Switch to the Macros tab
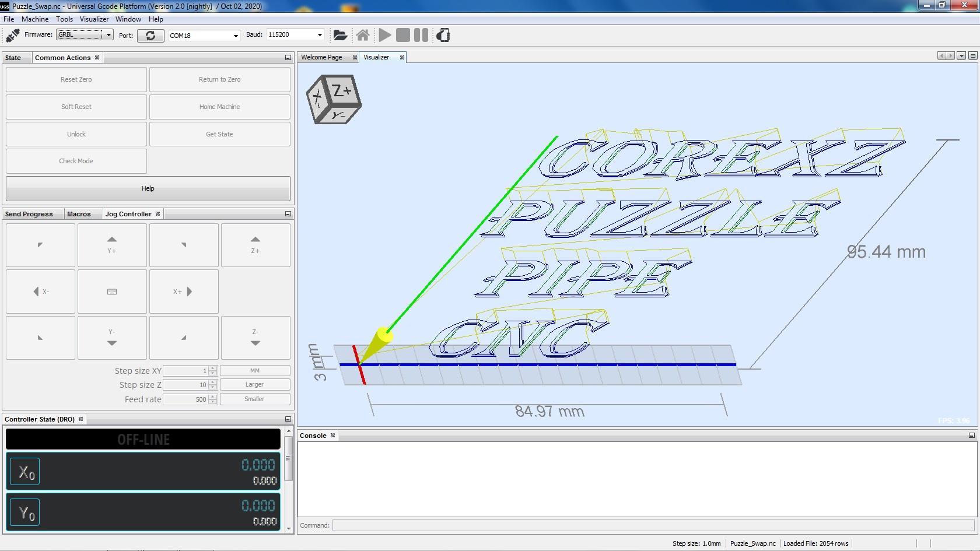 [x=79, y=214]
